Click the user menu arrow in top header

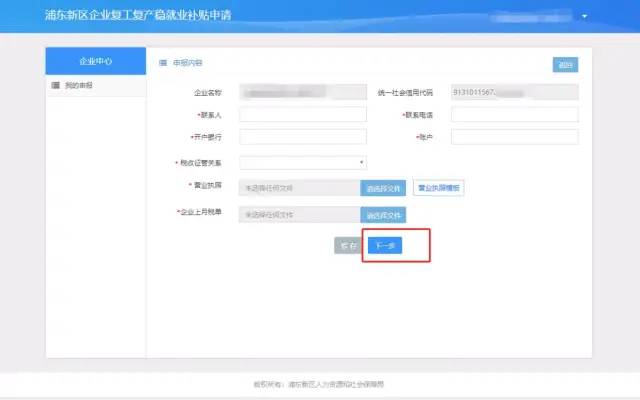click(x=584, y=16)
